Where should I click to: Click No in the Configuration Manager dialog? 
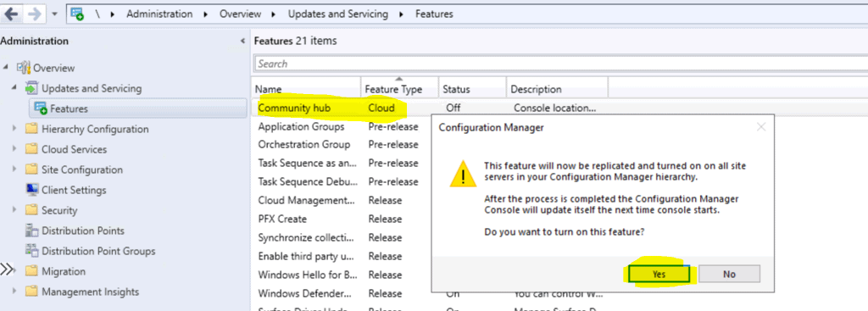tap(729, 274)
